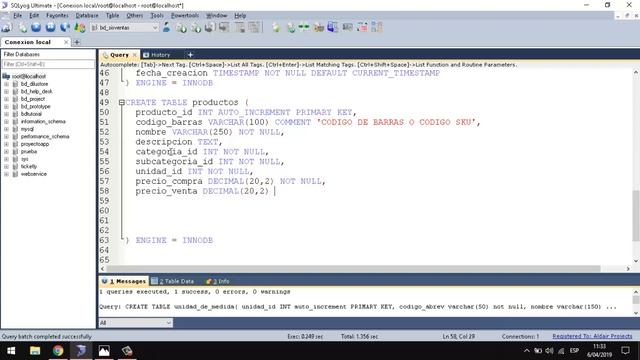The height and width of the screenshot is (360, 640).
Task: Select the bdtutorial database in tree
Action: pos(31,114)
